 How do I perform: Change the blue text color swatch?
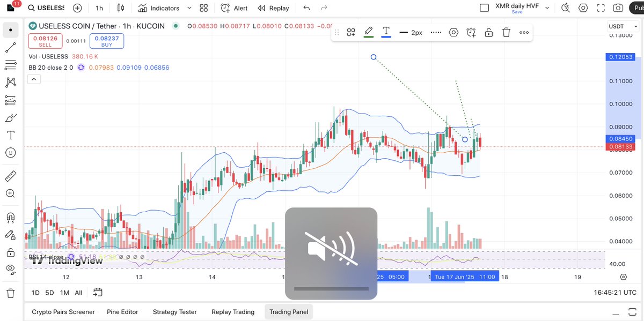tap(386, 33)
